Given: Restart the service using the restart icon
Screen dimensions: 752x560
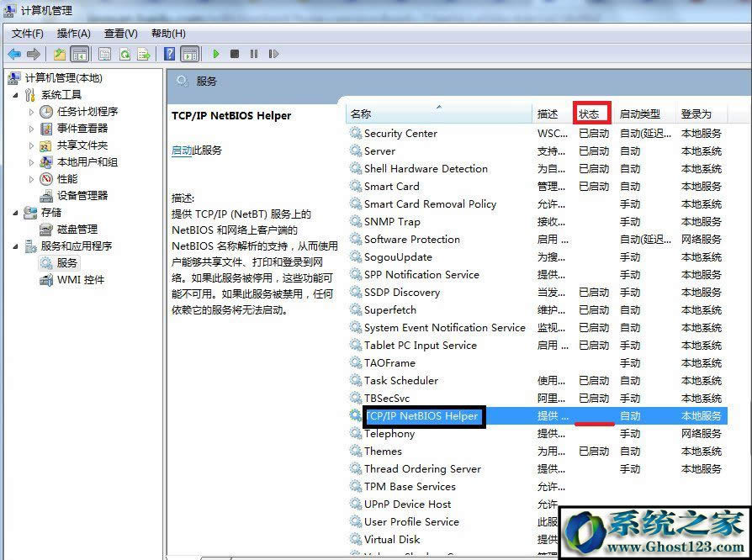Looking at the screenshot, I should click(x=274, y=53).
